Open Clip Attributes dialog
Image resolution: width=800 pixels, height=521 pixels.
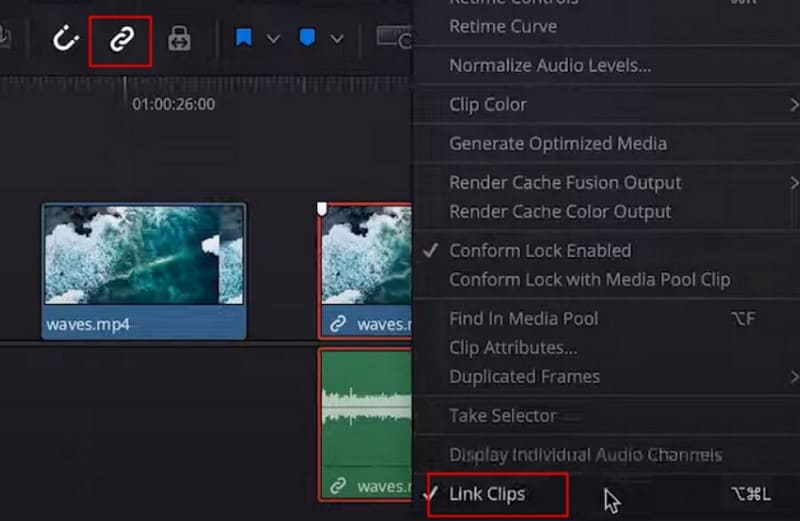[513, 347]
